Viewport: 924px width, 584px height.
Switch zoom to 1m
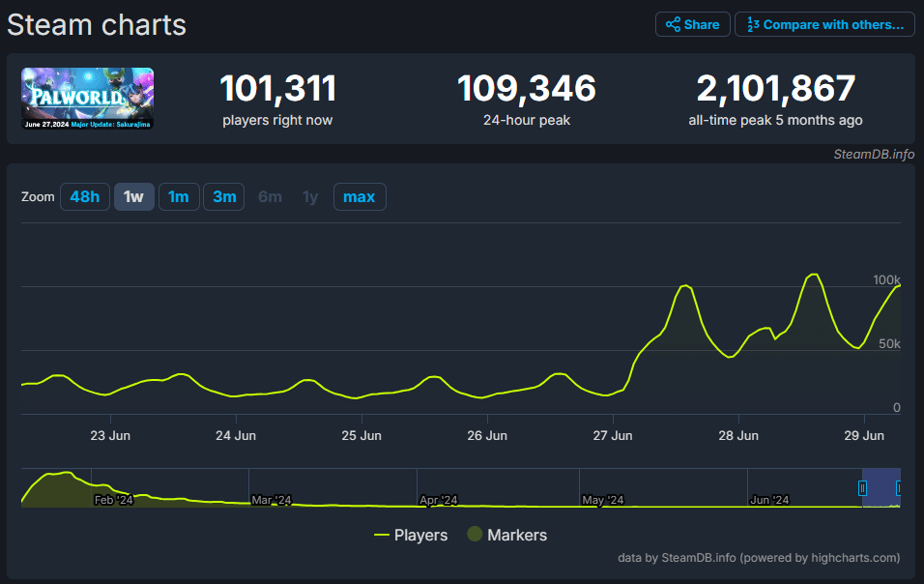tap(179, 197)
